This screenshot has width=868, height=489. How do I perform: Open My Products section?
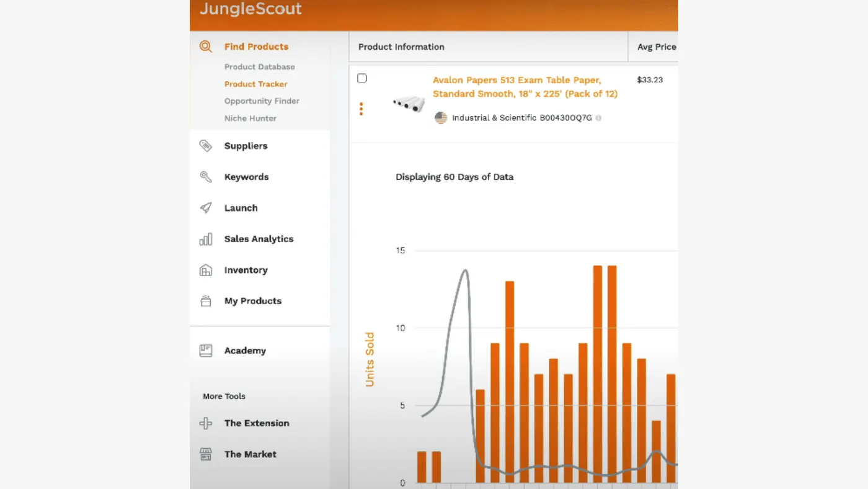(252, 301)
